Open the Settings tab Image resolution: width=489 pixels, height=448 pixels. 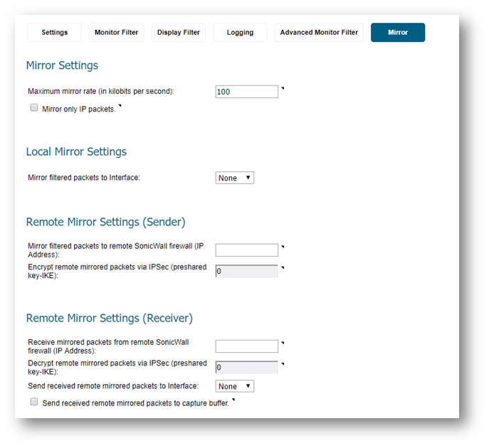click(54, 33)
